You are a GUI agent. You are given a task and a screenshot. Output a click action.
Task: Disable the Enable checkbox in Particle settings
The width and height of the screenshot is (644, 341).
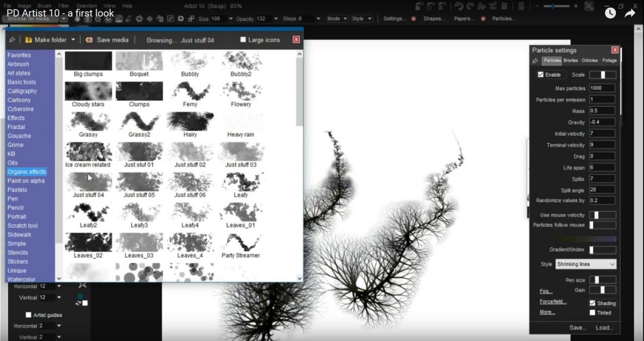tap(540, 75)
